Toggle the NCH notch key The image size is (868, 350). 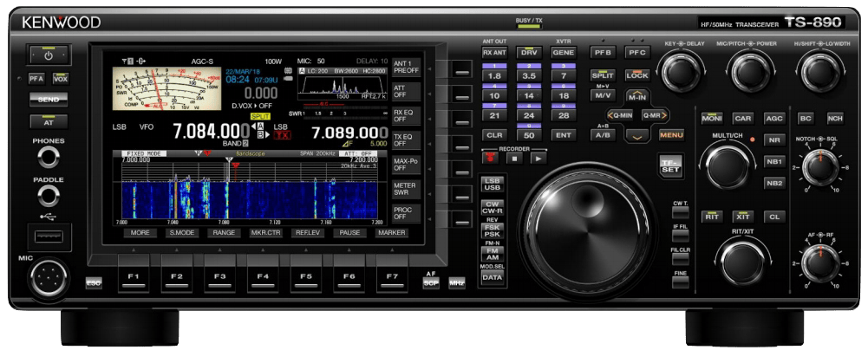click(835, 119)
